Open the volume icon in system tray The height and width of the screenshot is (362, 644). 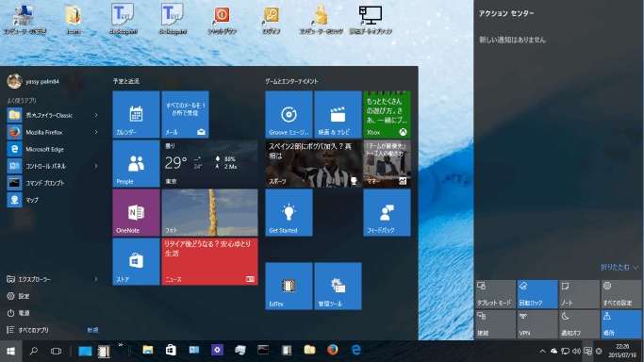(576, 352)
